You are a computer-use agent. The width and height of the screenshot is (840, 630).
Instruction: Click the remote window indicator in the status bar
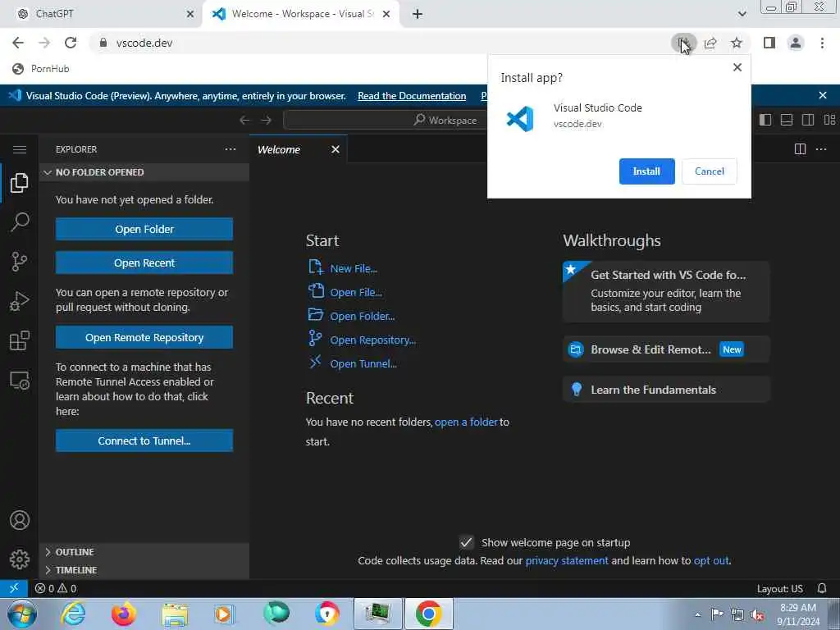14,588
